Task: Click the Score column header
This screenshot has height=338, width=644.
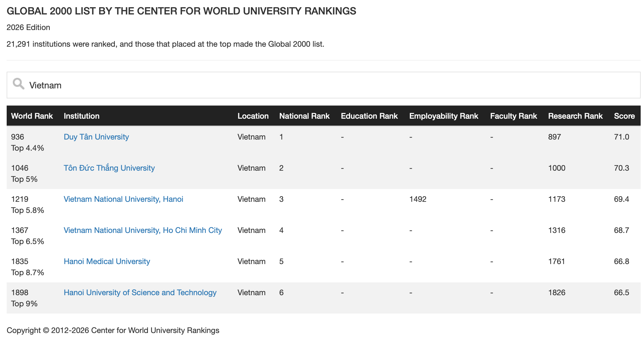Action: (x=624, y=116)
